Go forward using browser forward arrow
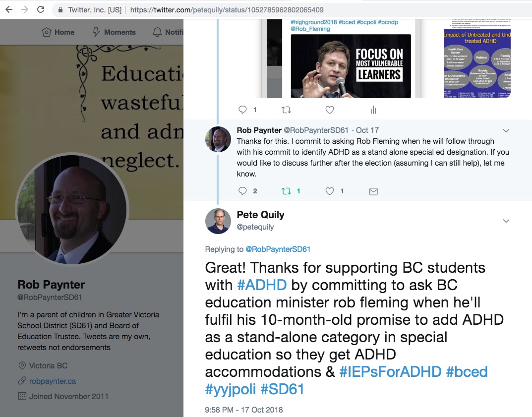The image size is (532, 417). pos(25,9)
